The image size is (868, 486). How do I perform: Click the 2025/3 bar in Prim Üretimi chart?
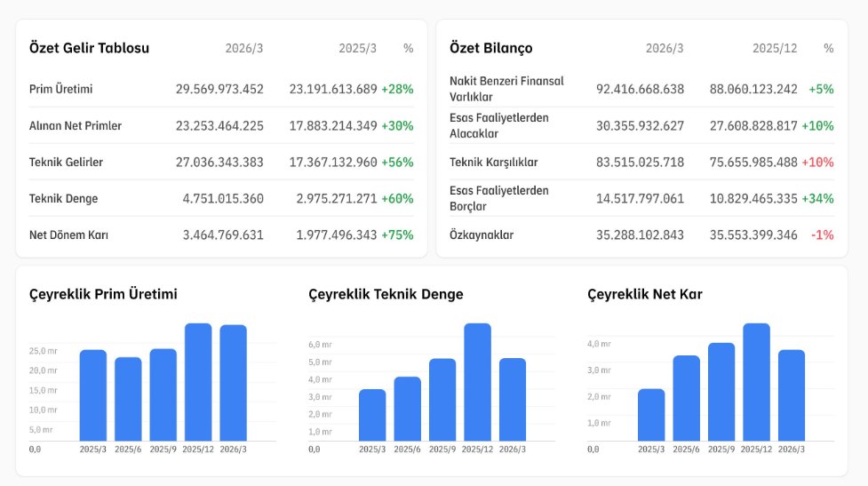[93, 395]
